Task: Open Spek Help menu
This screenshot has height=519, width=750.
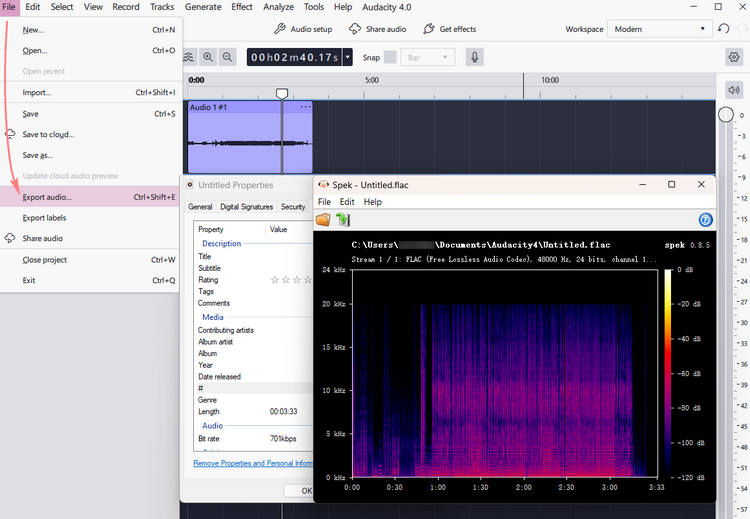Action: 373,202
